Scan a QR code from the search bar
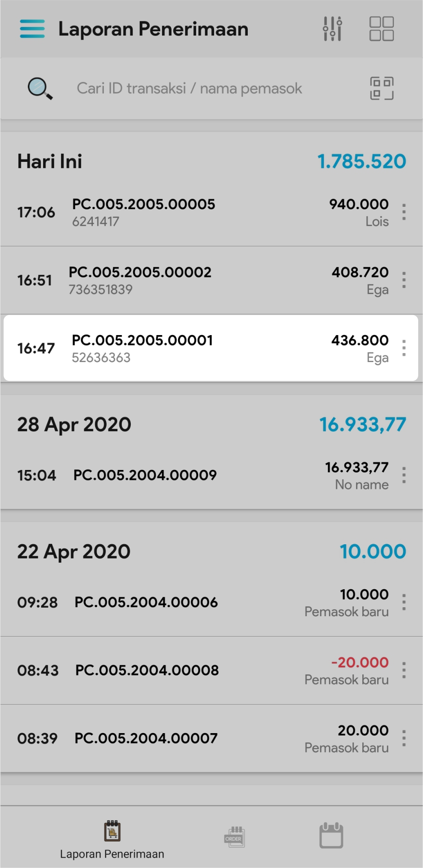 [381, 89]
